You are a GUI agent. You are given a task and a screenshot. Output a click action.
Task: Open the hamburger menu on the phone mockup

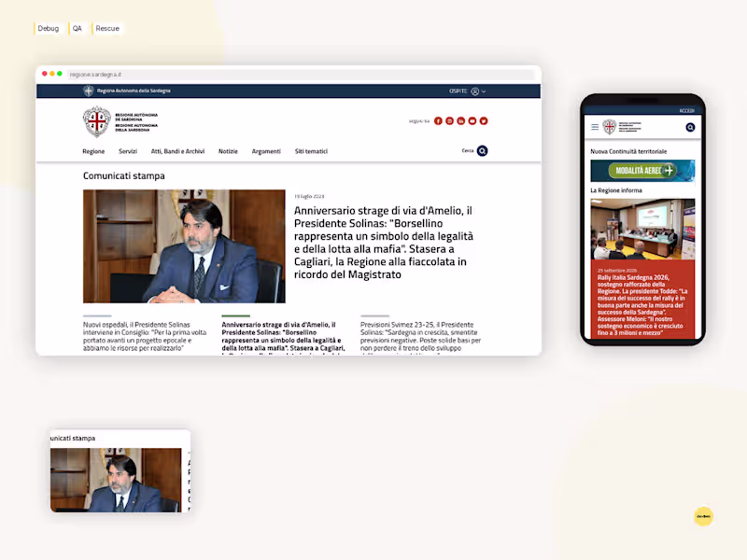point(595,127)
